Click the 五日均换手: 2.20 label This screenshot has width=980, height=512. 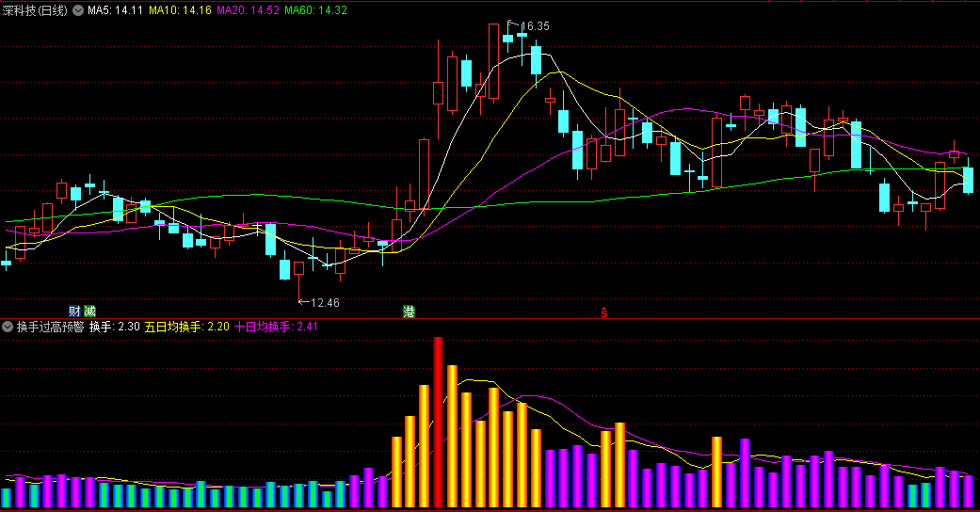[187, 327]
